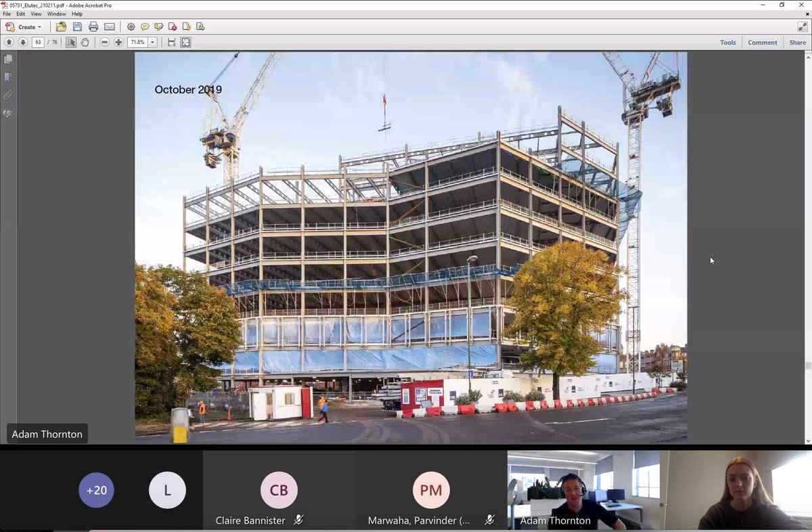This screenshot has height=532, width=812.
Task: Toggle scrolling page-width fit mode
Action: pos(172,42)
